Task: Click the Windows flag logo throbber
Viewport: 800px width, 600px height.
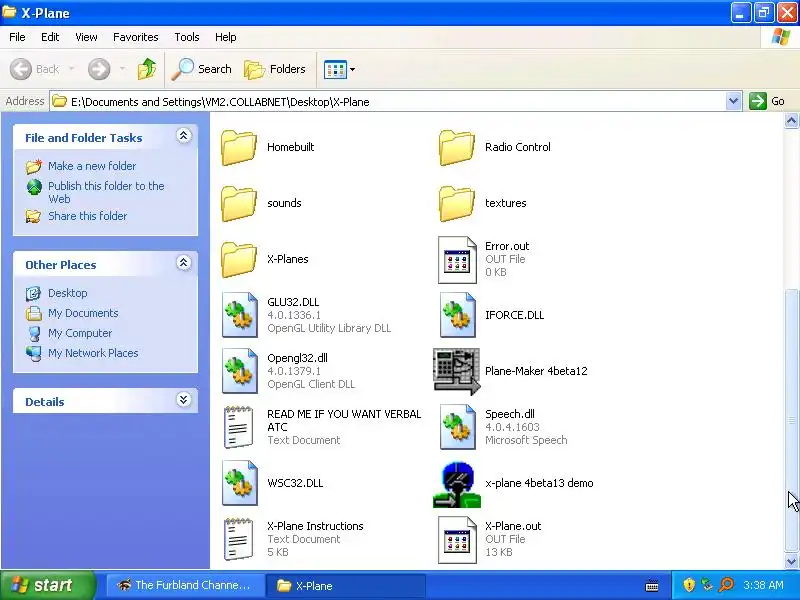Action: (x=781, y=37)
